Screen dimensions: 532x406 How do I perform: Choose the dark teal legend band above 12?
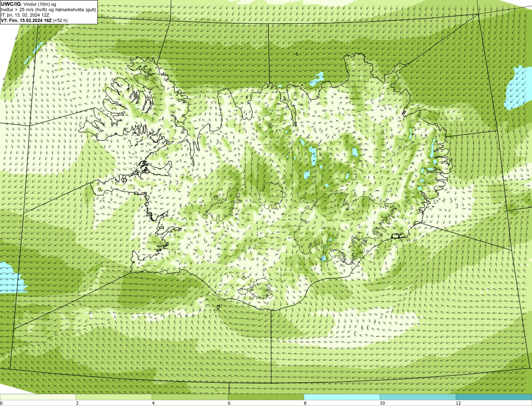tap(494, 397)
